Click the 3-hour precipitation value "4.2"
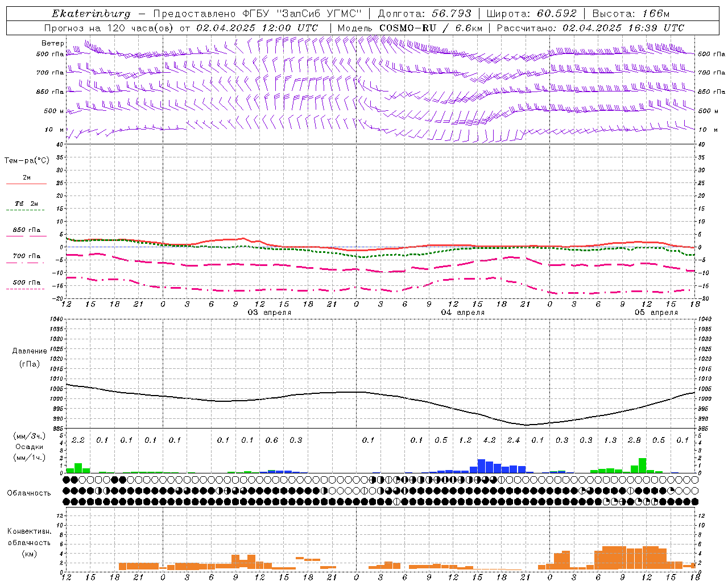 coord(489,440)
